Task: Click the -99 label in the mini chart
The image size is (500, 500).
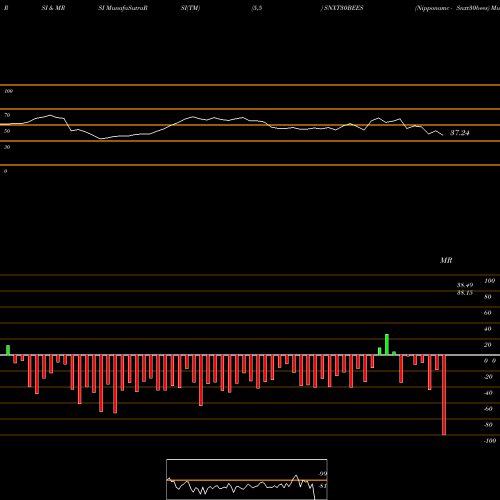Action: 322,474
